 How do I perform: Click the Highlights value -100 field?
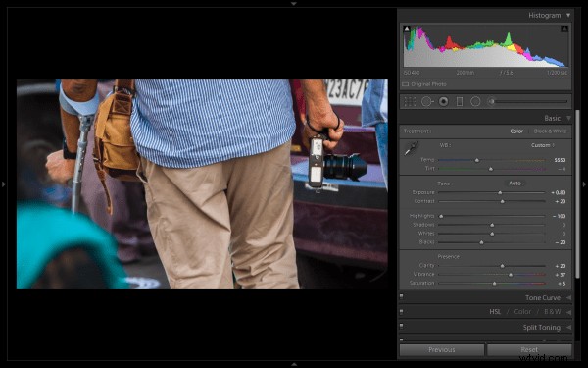click(560, 216)
